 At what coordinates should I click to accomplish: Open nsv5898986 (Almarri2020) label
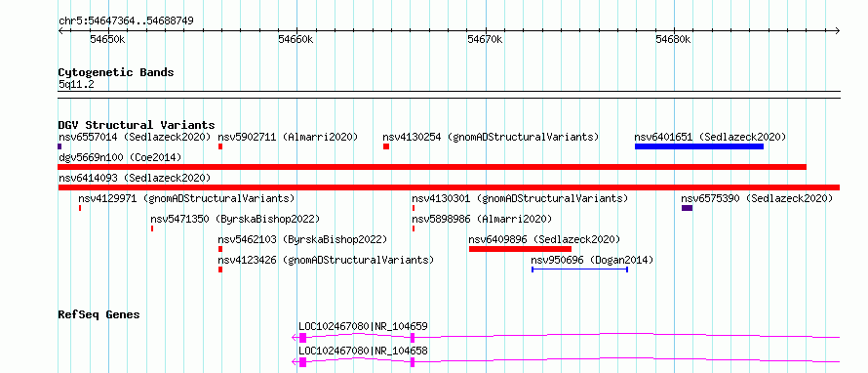[x=482, y=219]
